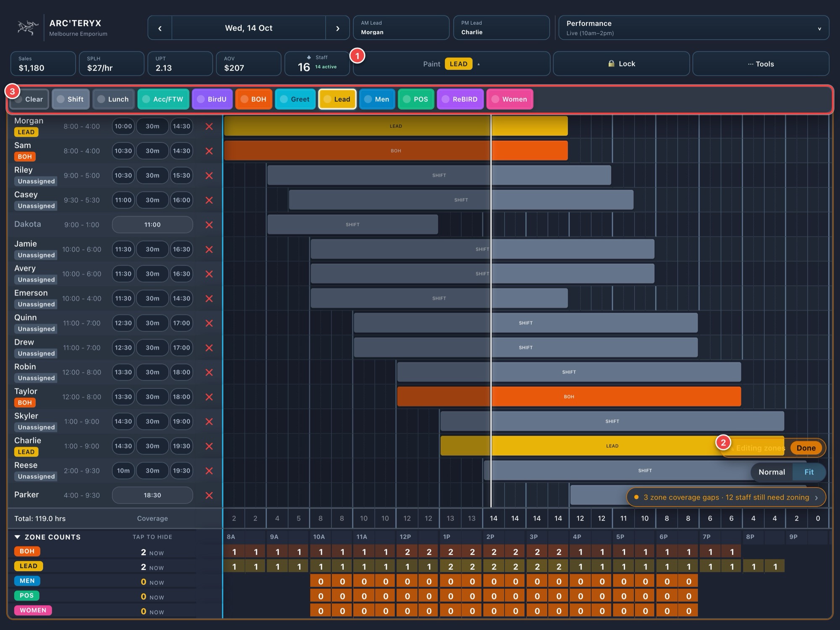The height and width of the screenshot is (630, 840).
Task: Click the lock icon on Lock button
Action: coord(611,63)
